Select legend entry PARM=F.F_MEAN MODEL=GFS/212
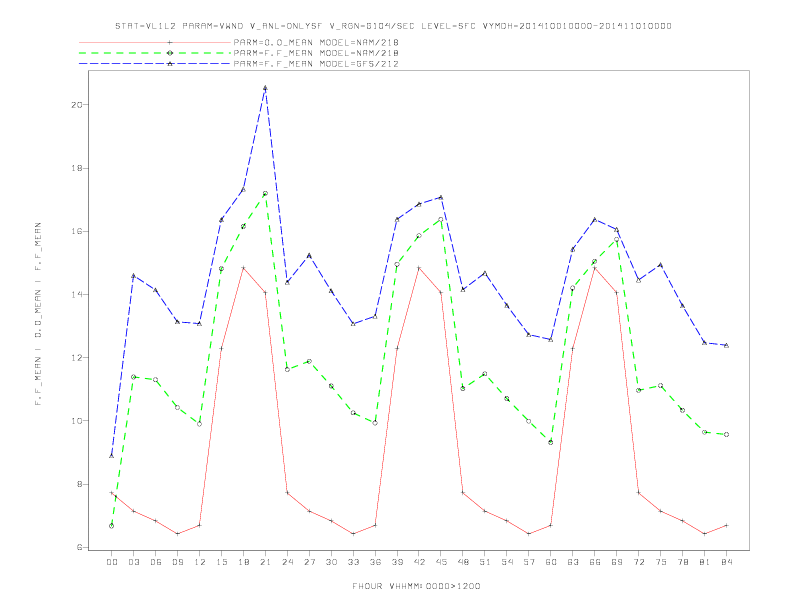The width and height of the screenshot is (792, 612). coord(316,64)
